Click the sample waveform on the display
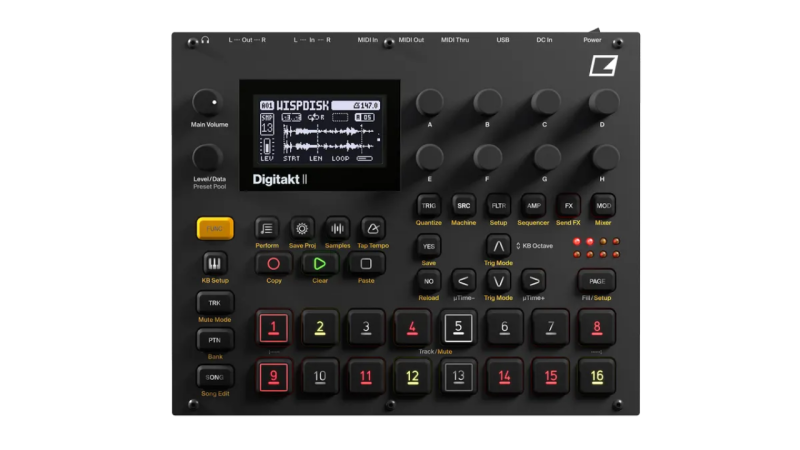The width and height of the screenshot is (800, 450). tap(328, 139)
